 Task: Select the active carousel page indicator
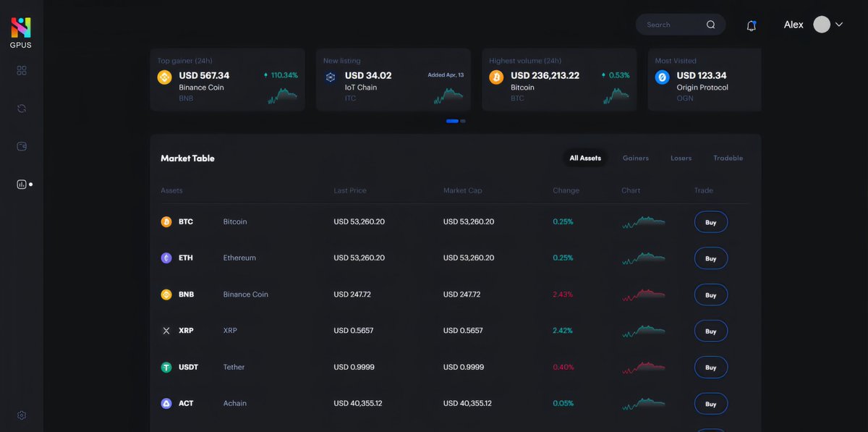coord(452,121)
